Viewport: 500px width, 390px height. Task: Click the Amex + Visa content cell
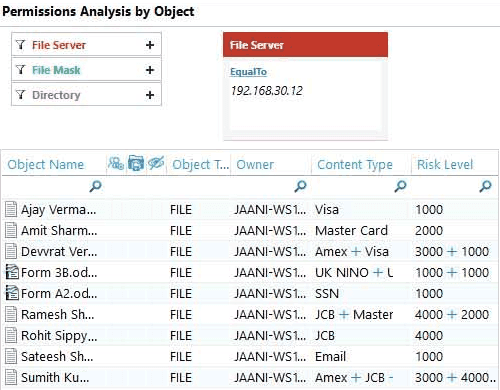click(x=352, y=252)
